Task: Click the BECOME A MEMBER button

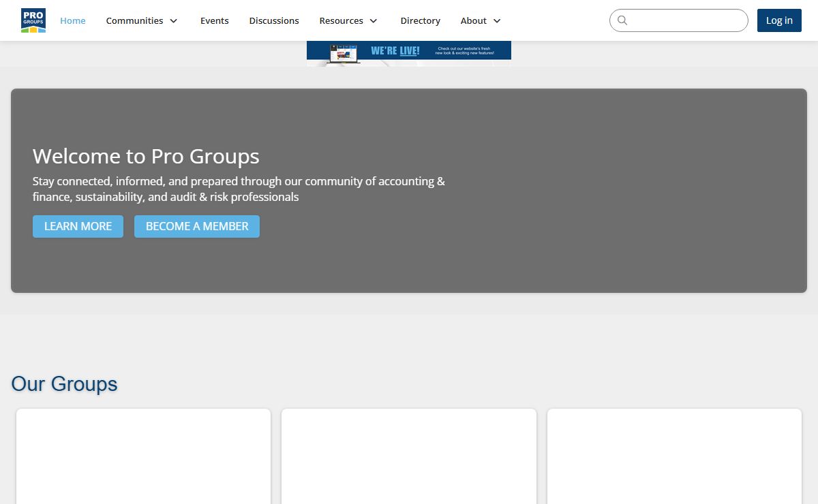Action: tap(197, 226)
